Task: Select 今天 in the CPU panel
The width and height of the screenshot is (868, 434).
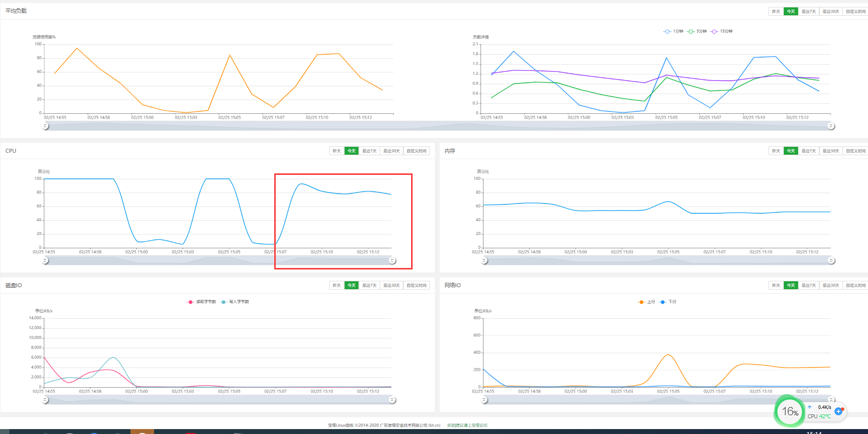Action: point(352,151)
